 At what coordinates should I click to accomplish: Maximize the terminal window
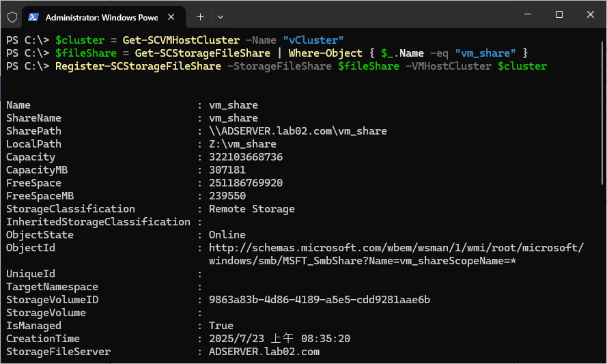coord(559,15)
